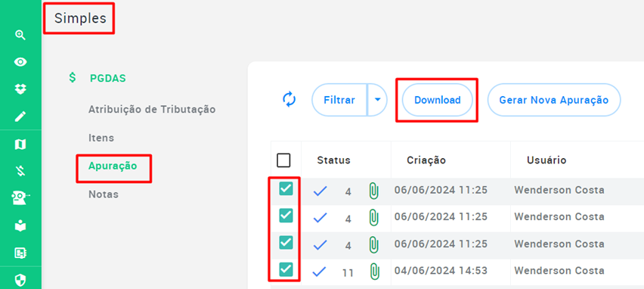Click the Criação column header

pos(426,160)
